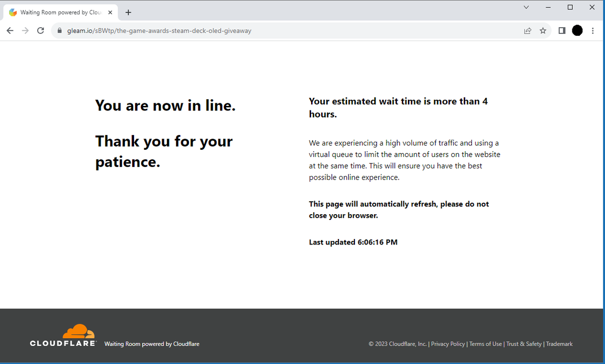605x364 pixels.
Task: Click the browser forward arrow
Action: (x=25, y=31)
